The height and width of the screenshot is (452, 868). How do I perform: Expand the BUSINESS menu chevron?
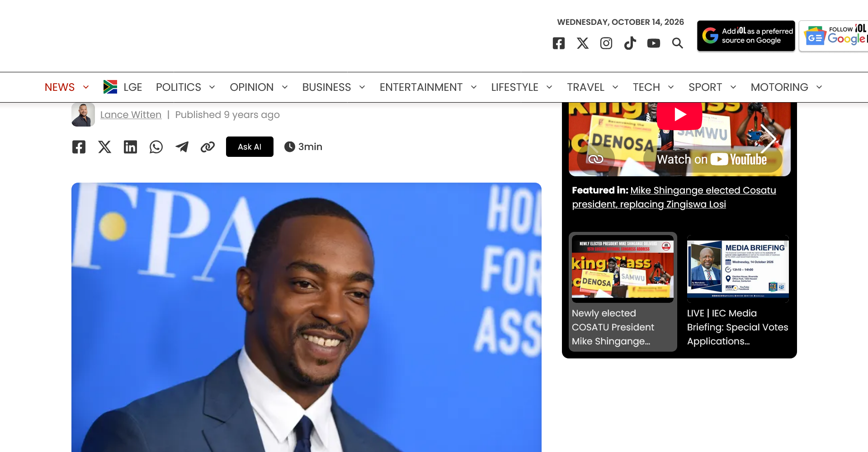[362, 87]
